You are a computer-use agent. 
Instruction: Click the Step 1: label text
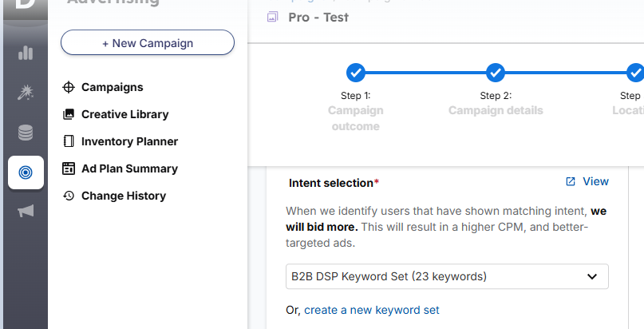pos(356,96)
